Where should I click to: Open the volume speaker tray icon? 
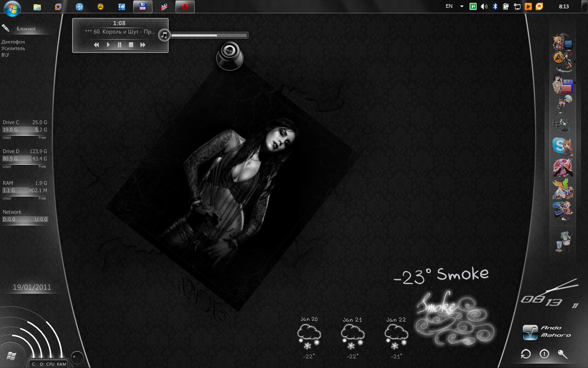click(484, 6)
